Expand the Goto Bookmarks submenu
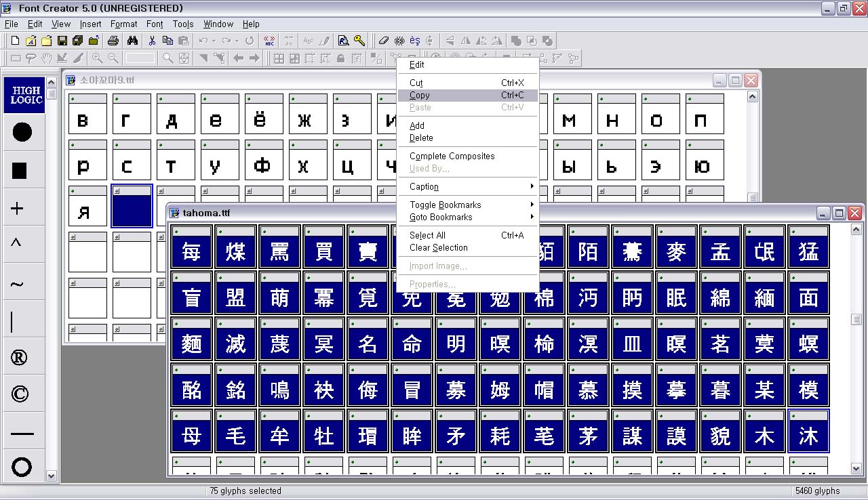Screen dimensions: 868x500 tap(467, 217)
